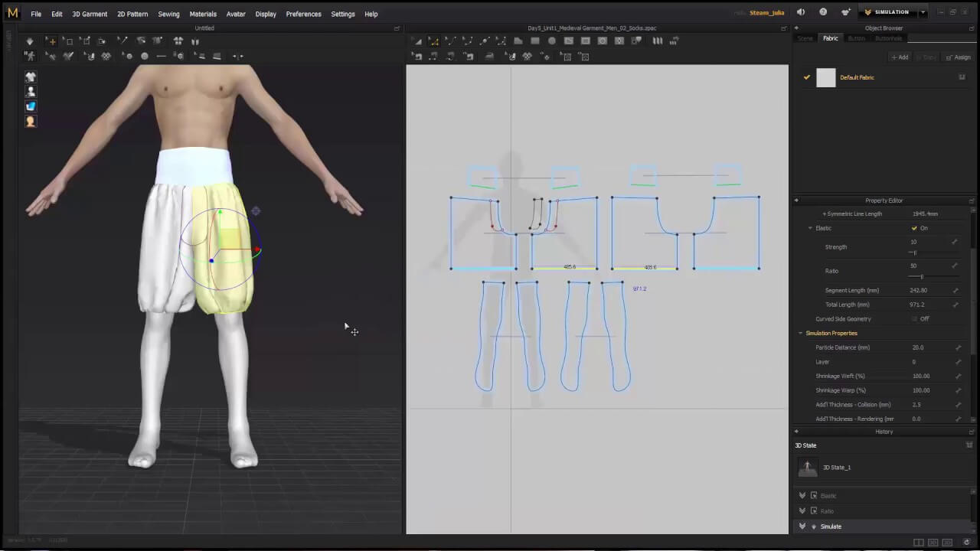Click the speaker sound icon in top bar
This screenshot has height=551, width=980.
tap(801, 12)
